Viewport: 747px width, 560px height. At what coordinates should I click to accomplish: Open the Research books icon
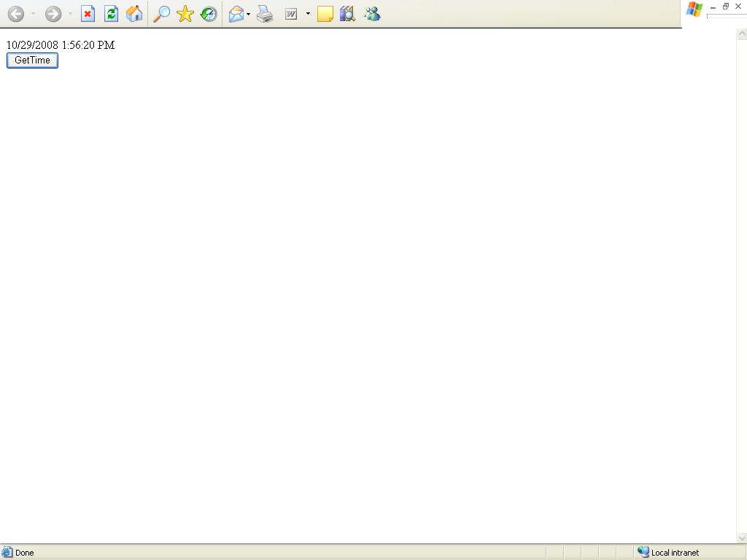tap(348, 14)
